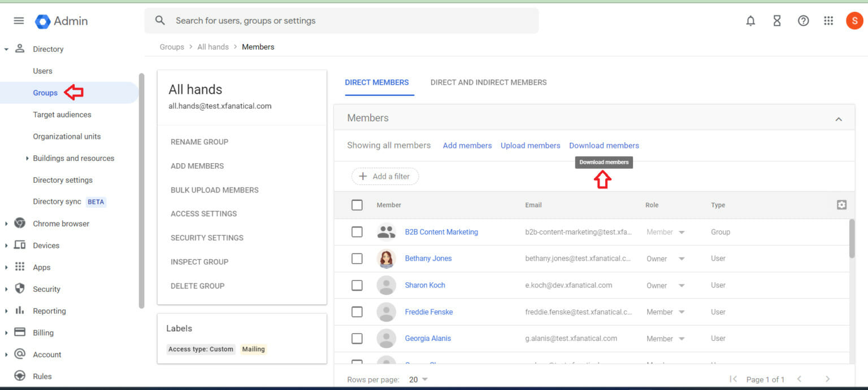The image size is (868, 390).
Task: Select the DIRECT MEMBERS tab
Action: 377,82
